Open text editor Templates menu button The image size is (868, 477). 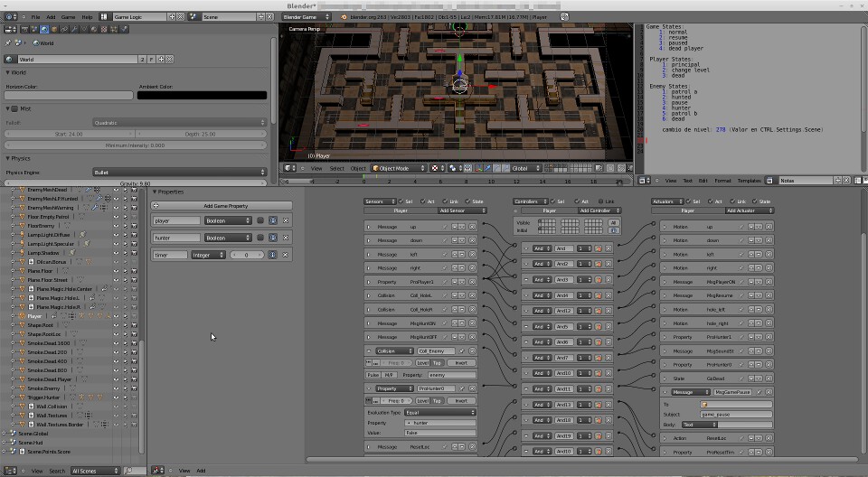click(749, 181)
